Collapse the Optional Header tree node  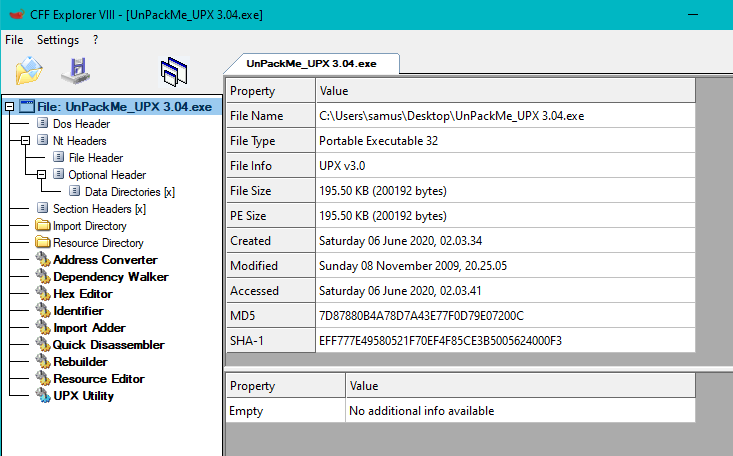click(42, 175)
